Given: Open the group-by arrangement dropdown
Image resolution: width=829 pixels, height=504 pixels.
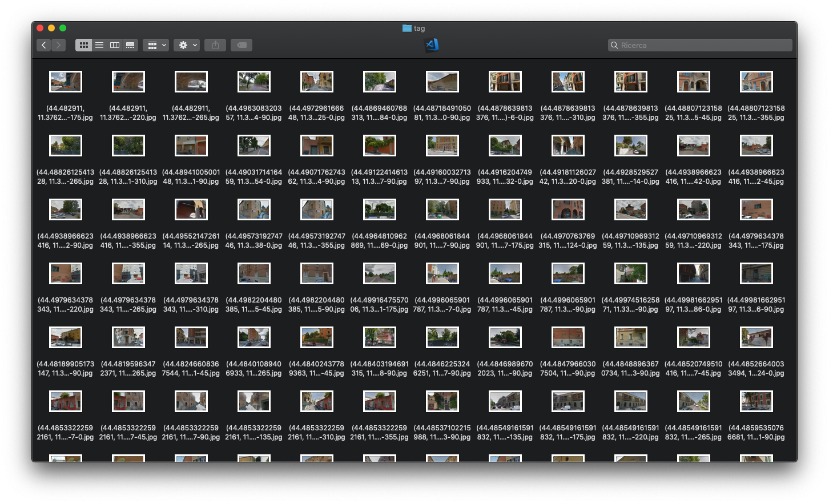Looking at the screenshot, I should (156, 45).
